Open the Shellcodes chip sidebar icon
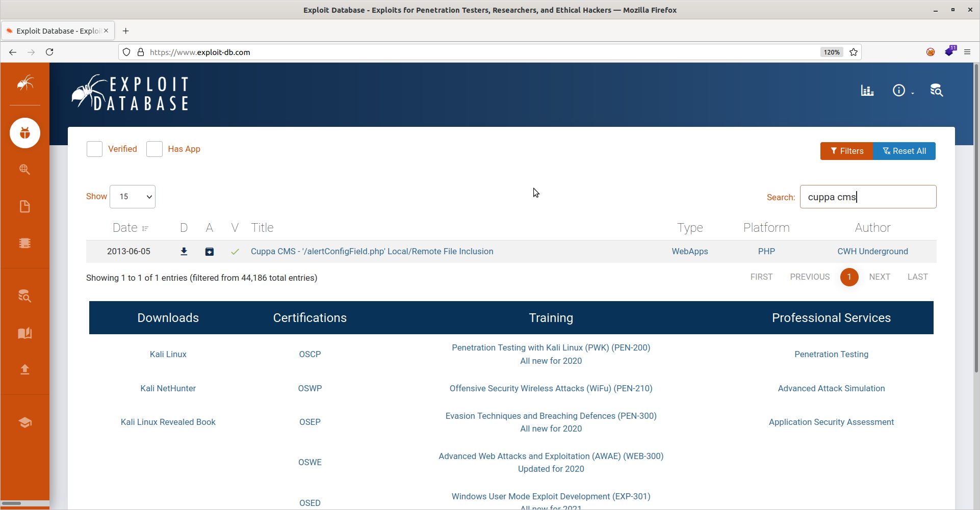980x510 pixels. 24,243
